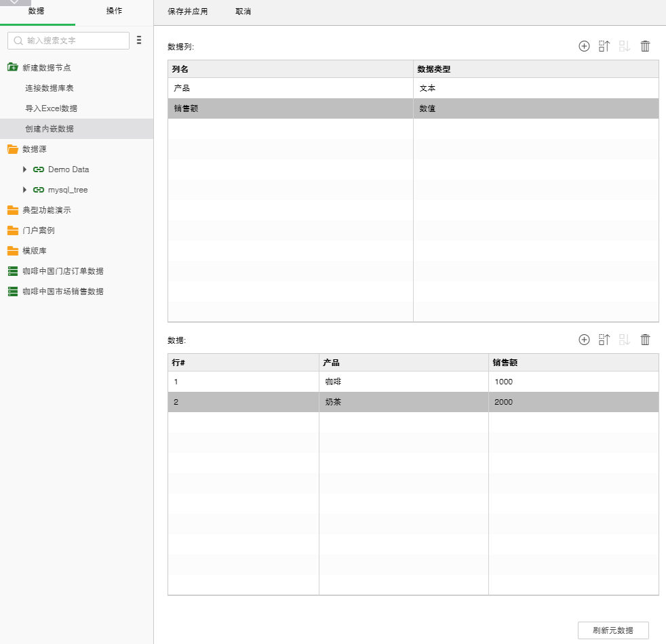Open the 典型功能演示 folder
The image size is (666, 644).
coord(46,210)
